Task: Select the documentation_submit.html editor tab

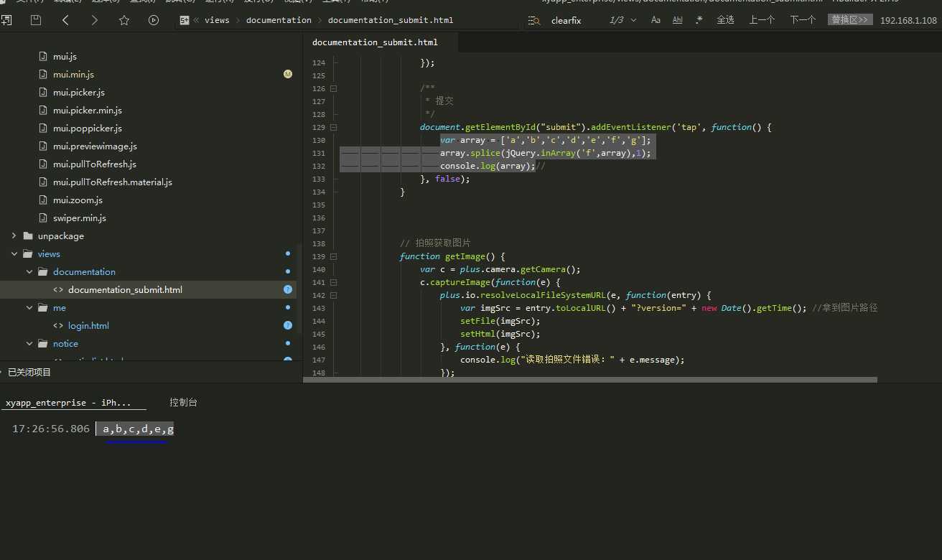Action: pyautogui.click(x=375, y=42)
